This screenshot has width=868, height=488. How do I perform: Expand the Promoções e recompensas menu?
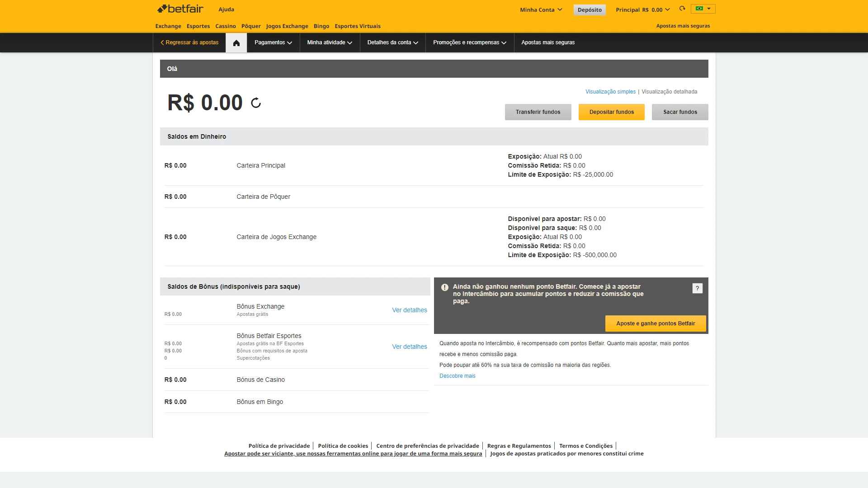[470, 42]
